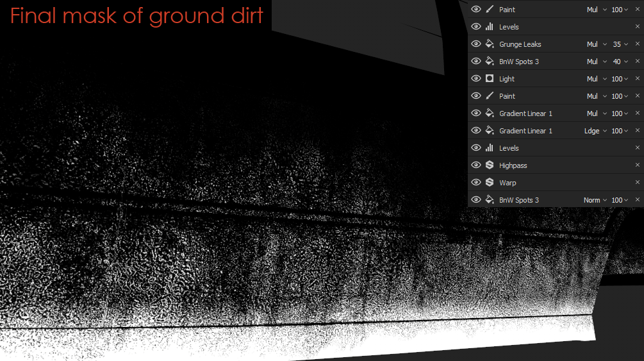644x361 pixels.
Task: Hide the BnW Spots 3 Norm effect
Action: (x=475, y=199)
